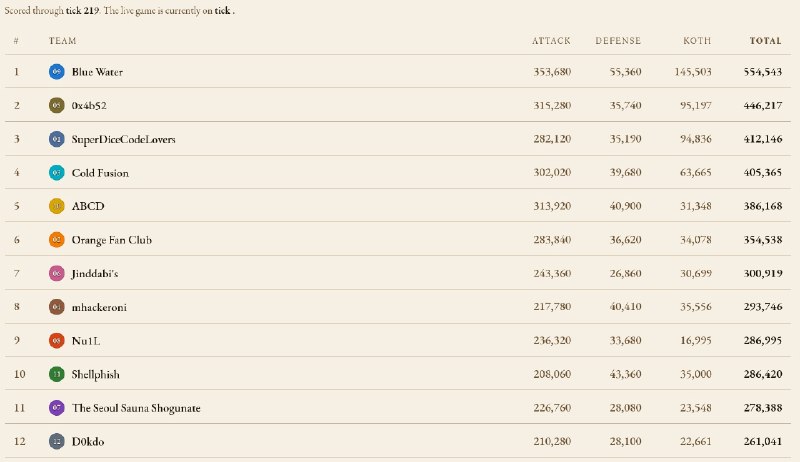
Task: Click D0kdo's gray team badge icon
Action: tap(57, 441)
